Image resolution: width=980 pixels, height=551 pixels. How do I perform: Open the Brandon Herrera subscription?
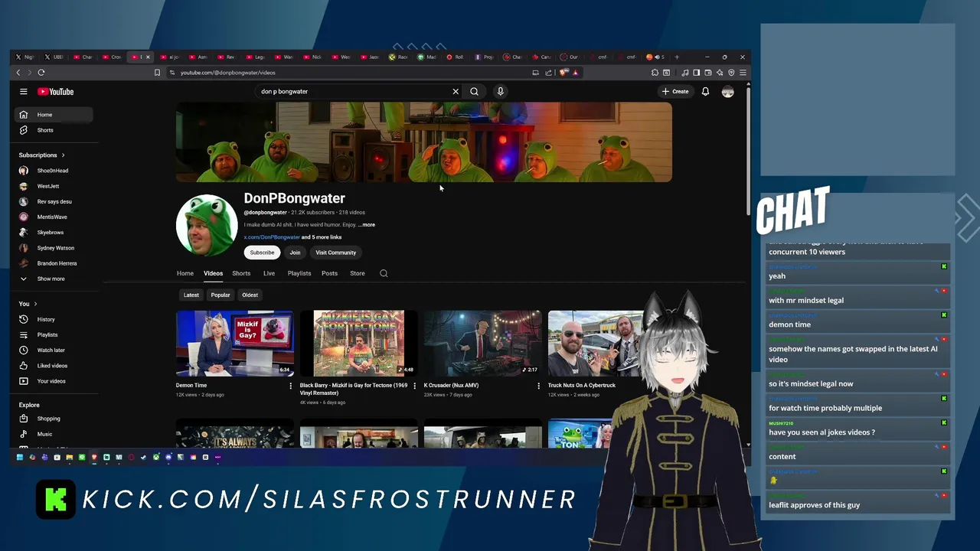pyautogui.click(x=54, y=263)
